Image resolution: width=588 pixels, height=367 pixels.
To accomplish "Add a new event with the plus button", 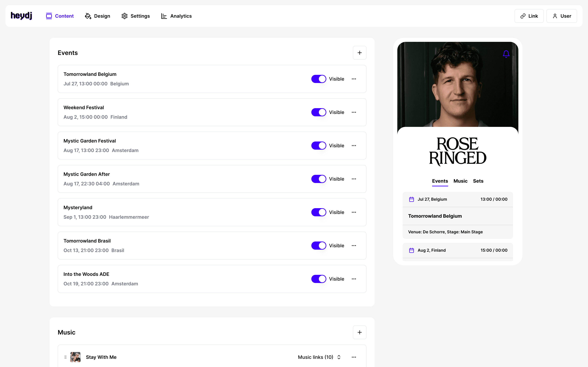I will point(359,53).
